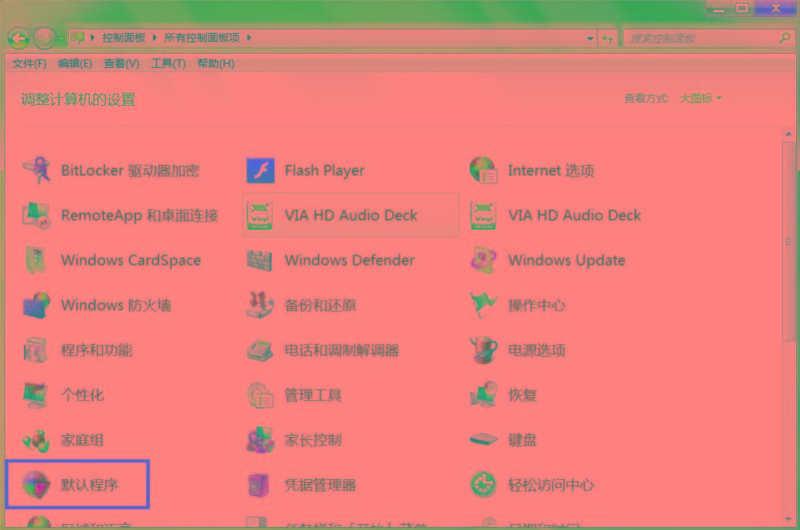This screenshot has height=530, width=800.
Task: Open the 电话和调制解调器 icon
Action: click(x=260, y=350)
